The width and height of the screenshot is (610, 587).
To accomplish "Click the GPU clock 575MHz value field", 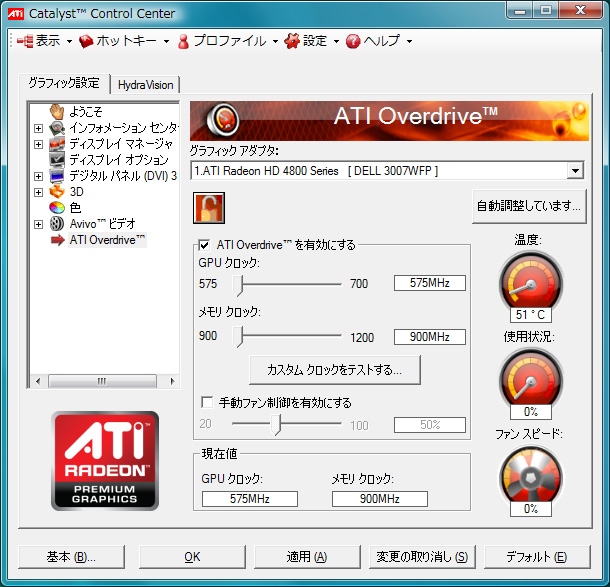I will [x=429, y=283].
